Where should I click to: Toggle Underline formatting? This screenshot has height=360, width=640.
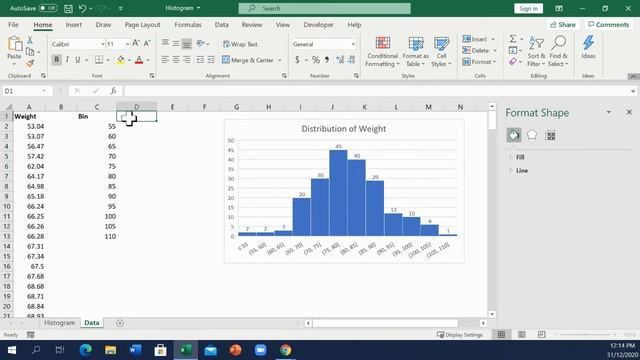(x=78, y=60)
